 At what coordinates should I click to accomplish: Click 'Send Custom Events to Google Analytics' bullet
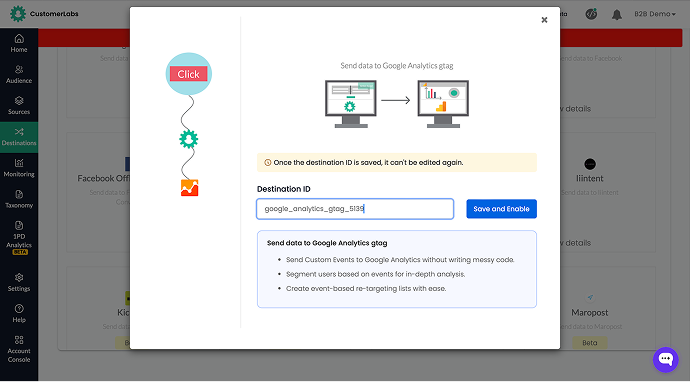[x=400, y=260]
